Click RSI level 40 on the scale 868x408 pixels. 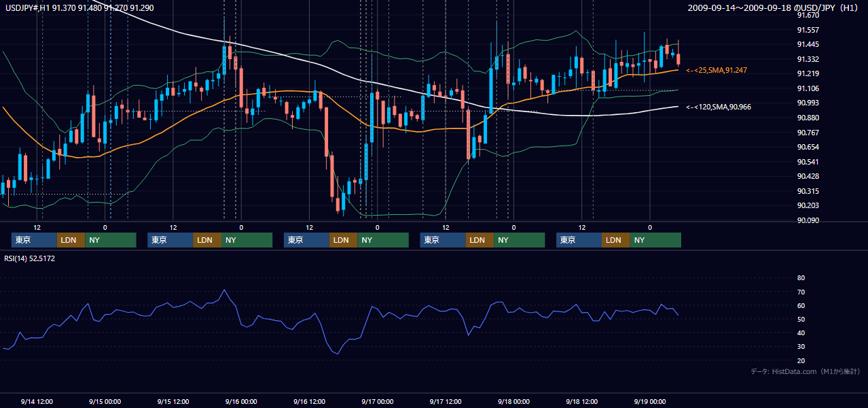(801, 333)
